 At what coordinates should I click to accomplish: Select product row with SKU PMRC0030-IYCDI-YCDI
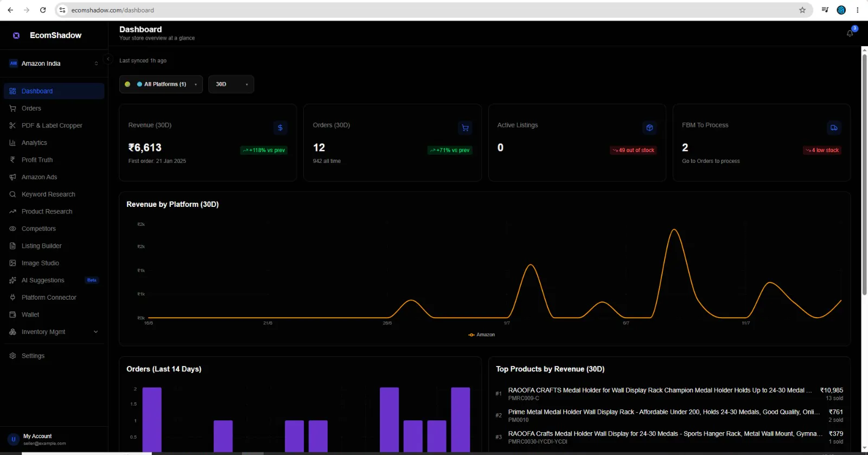(x=669, y=437)
